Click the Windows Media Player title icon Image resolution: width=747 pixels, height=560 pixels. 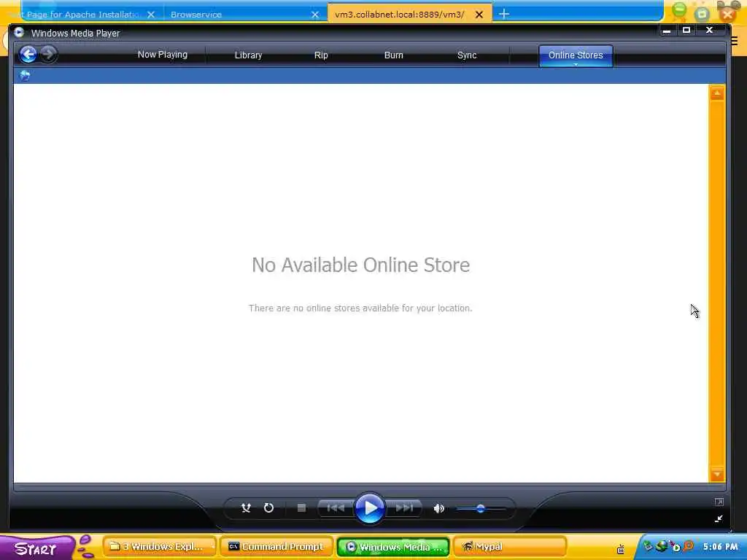(19, 32)
